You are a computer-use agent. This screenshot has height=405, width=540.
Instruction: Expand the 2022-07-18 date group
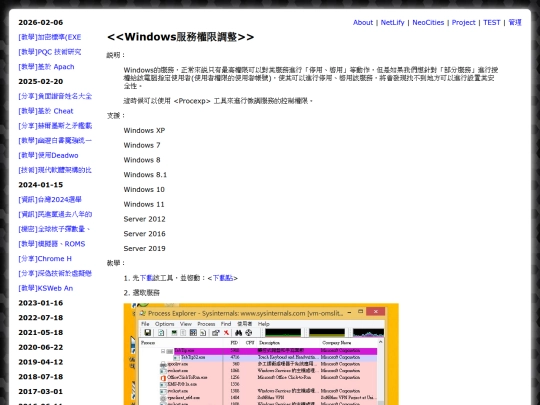(x=41, y=318)
